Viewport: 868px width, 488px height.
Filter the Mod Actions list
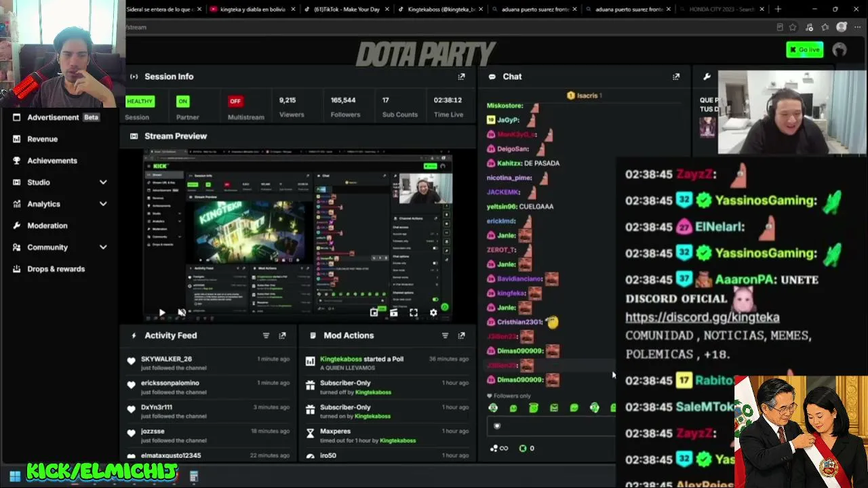coord(445,335)
